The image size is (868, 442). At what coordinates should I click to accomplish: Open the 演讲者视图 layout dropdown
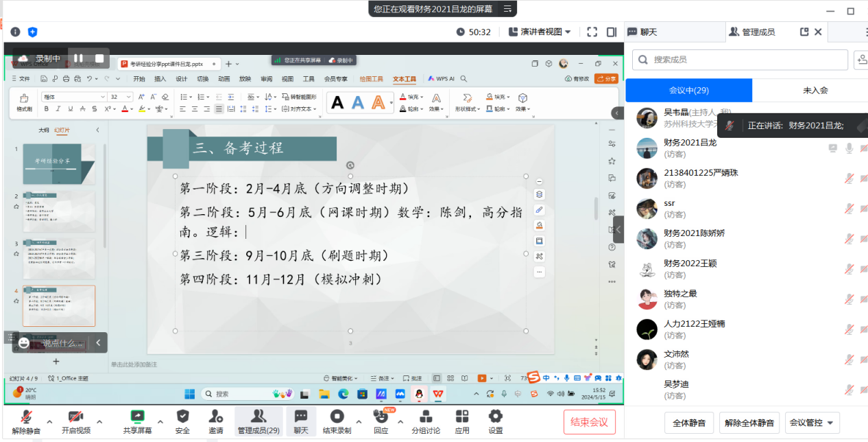540,32
